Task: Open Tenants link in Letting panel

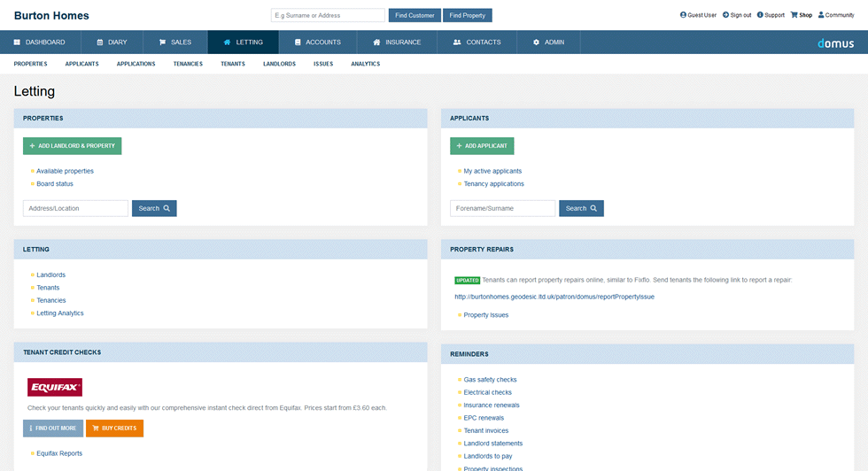Action: click(x=48, y=288)
